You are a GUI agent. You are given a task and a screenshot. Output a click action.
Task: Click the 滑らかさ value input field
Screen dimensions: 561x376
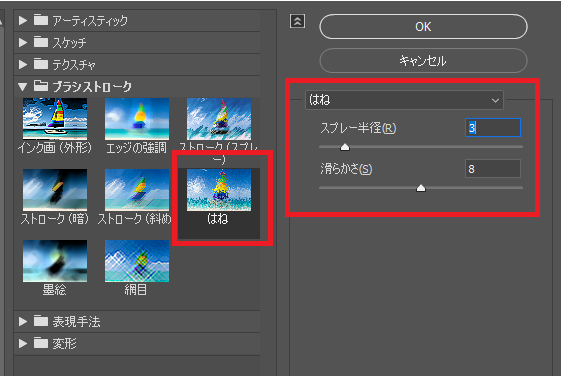point(493,169)
